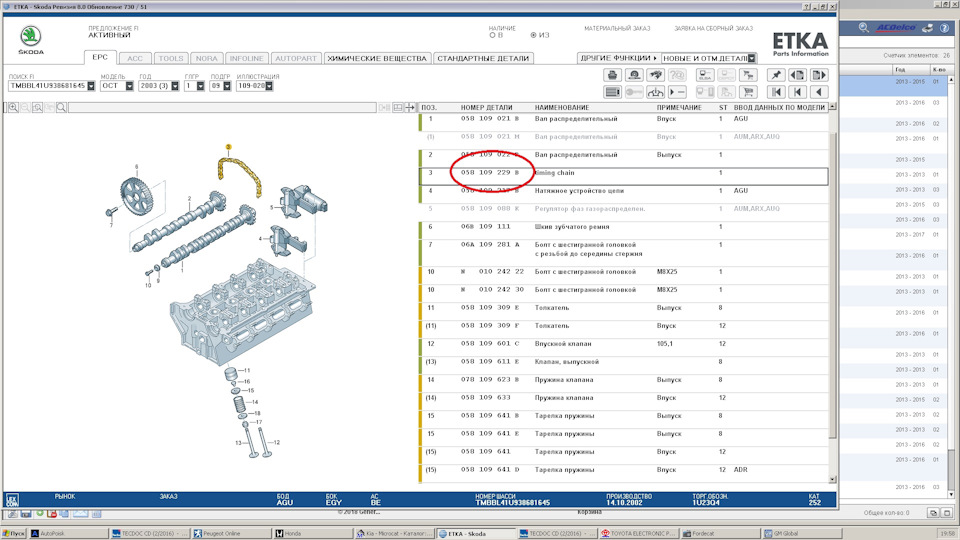The width and height of the screenshot is (960, 540).
Task: Select the 'ИЗ' availability radio button
Action: tap(532, 35)
